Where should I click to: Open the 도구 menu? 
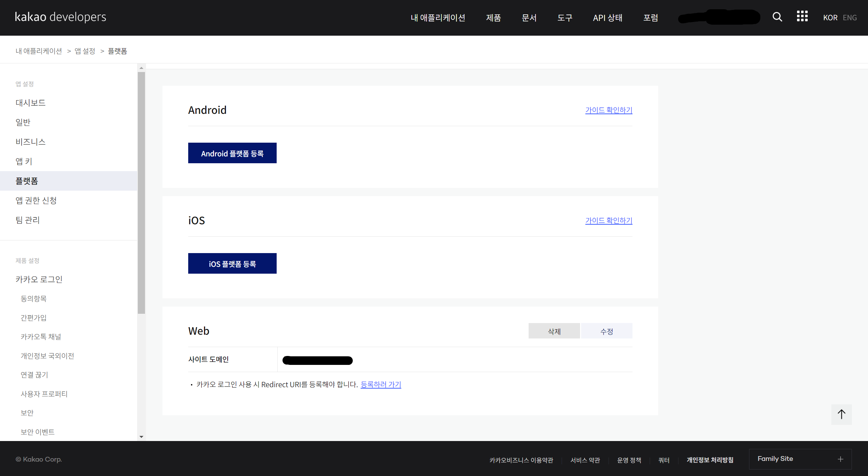(565, 17)
